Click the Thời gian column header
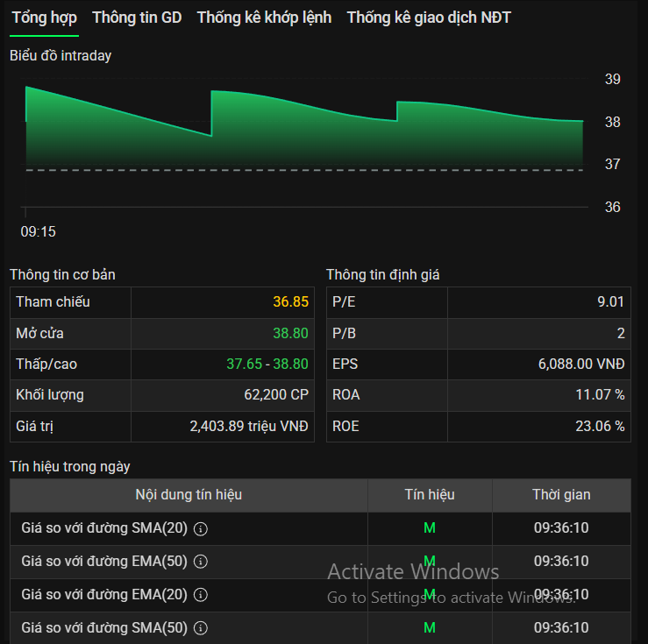This screenshot has height=644, width=648. coord(561,494)
